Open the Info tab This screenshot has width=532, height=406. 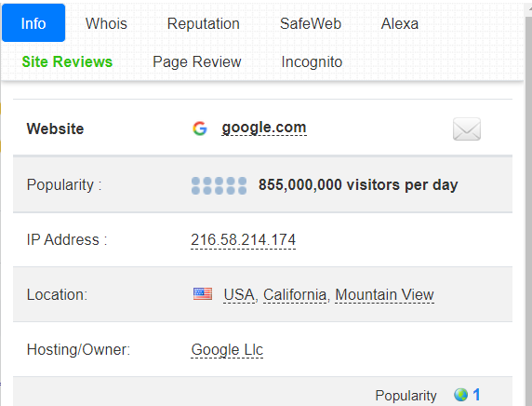33,23
